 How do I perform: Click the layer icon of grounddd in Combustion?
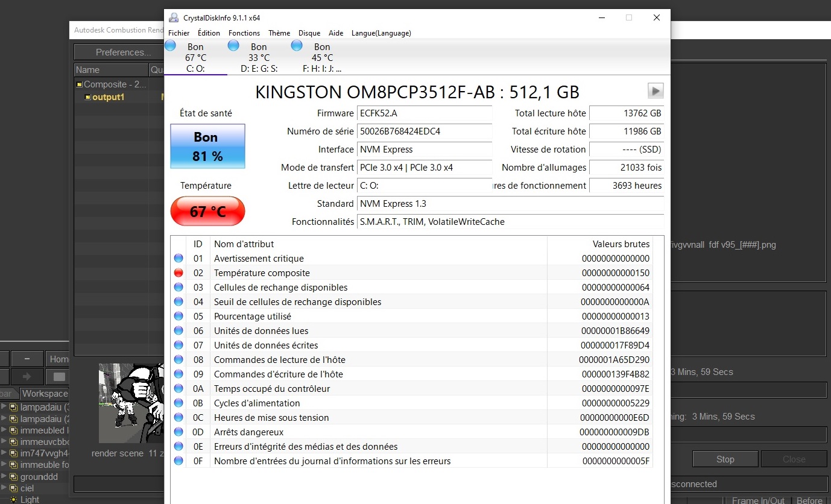pos(14,477)
